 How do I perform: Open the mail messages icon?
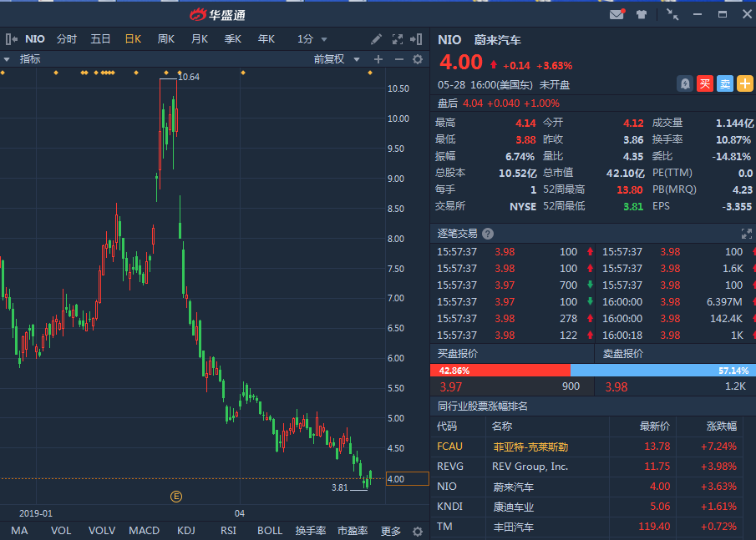(616, 14)
